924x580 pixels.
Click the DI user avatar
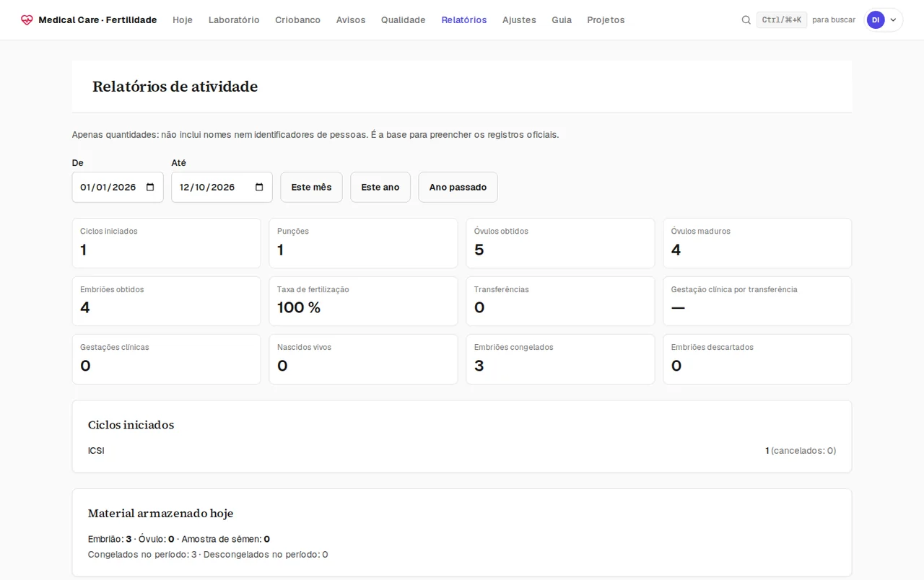[x=876, y=20]
